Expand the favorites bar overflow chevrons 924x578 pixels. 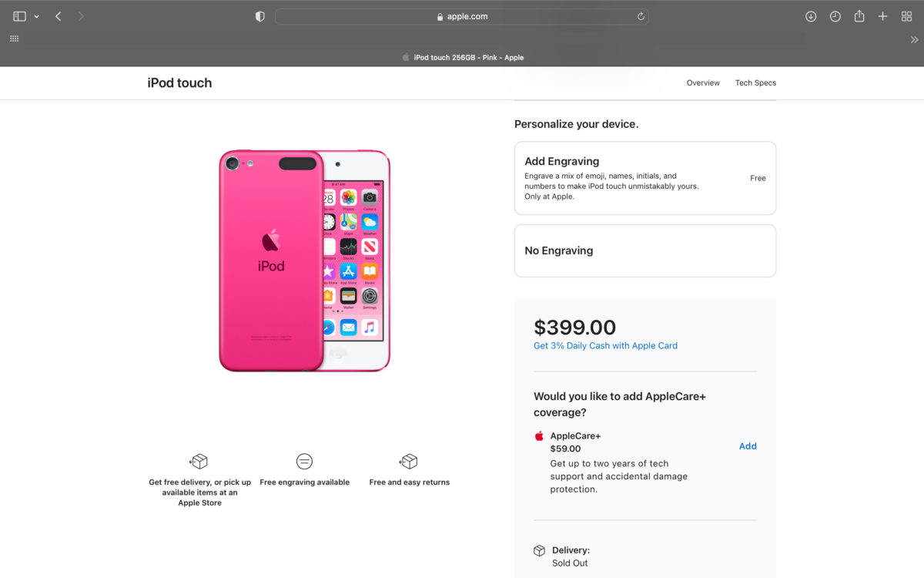coord(914,39)
